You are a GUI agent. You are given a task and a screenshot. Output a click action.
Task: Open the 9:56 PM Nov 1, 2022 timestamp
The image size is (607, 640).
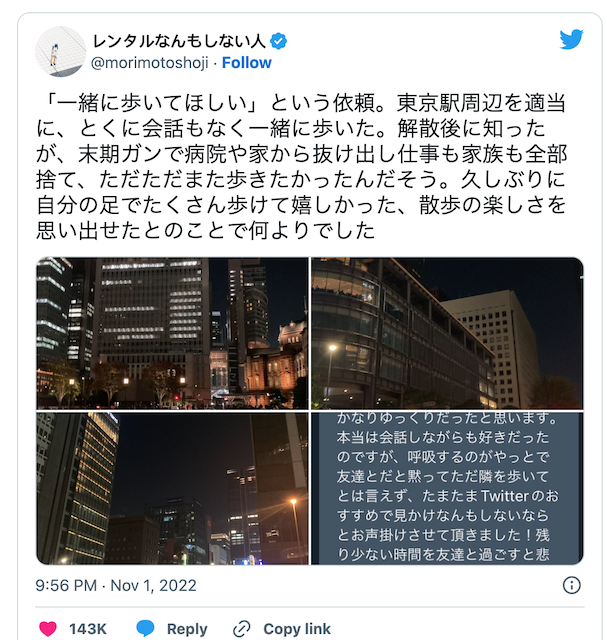pos(116,585)
